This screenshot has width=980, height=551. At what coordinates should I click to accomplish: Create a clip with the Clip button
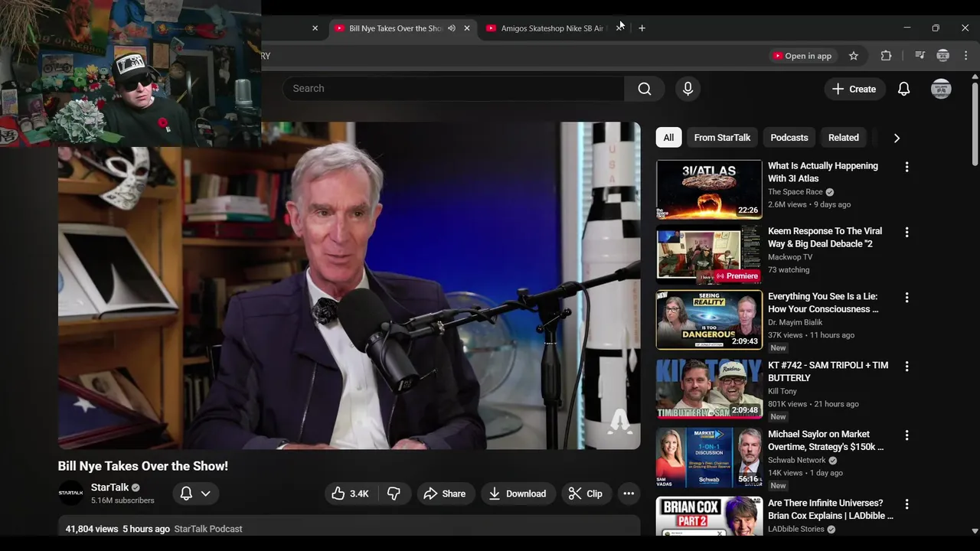[585, 494]
